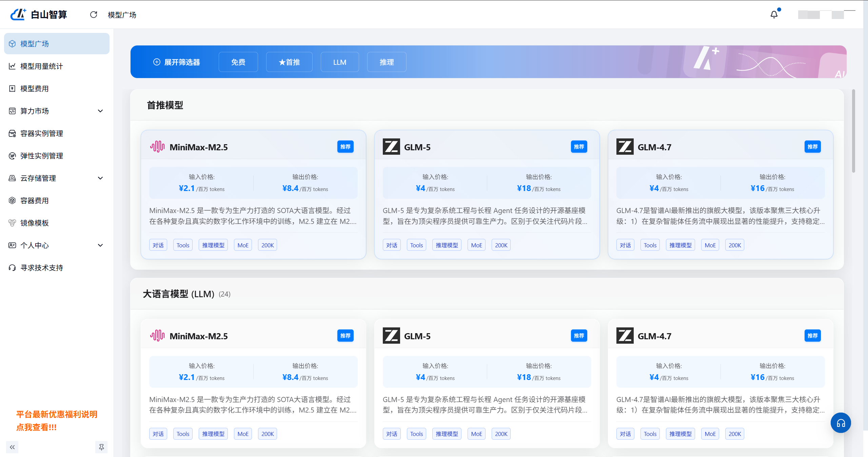Click the 展开筛选器 button
868x457 pixels.
tap(176, 62)
